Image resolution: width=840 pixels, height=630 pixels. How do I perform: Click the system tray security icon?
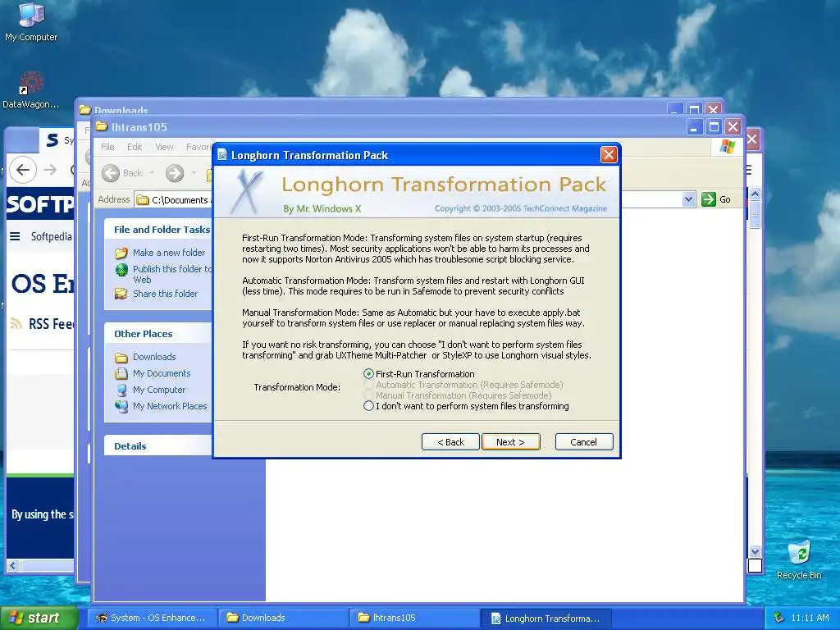779,618
